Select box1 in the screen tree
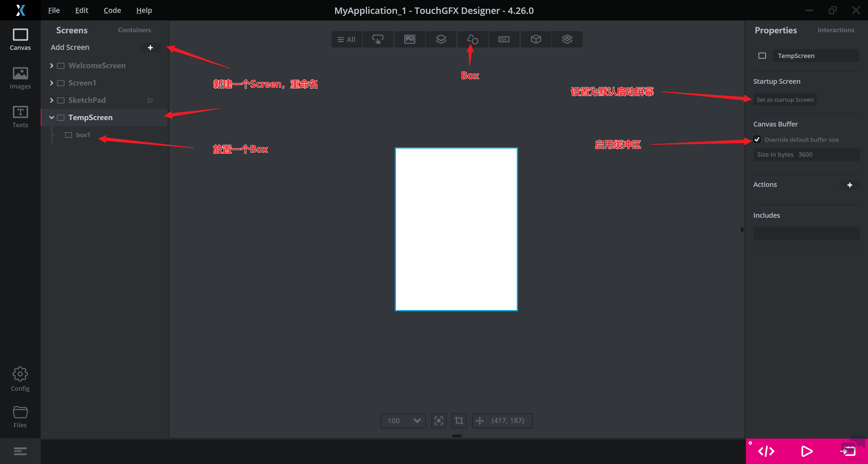Image resolution: width=868 pixels, height=464 pixels. (x=83, y=135)
